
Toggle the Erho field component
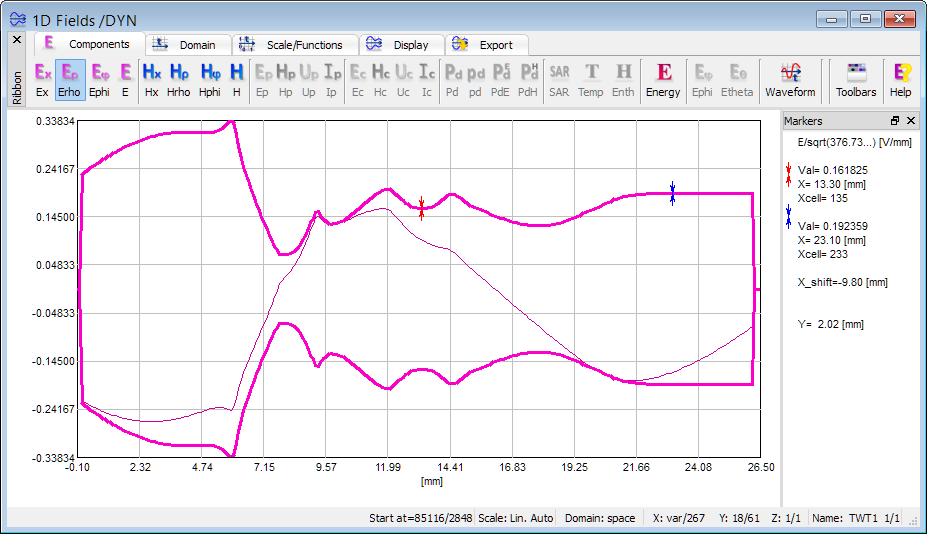click(69, 80)
